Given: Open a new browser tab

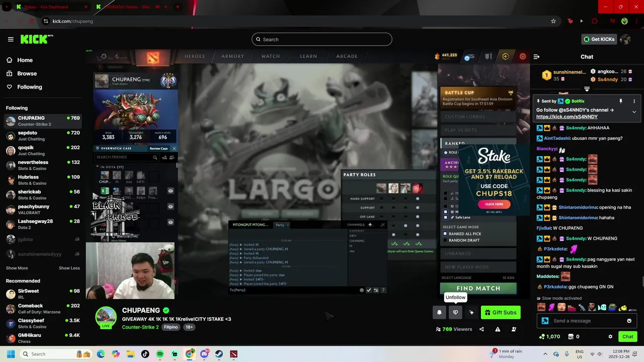Looking at the screenshot, I should pos(178,7).
